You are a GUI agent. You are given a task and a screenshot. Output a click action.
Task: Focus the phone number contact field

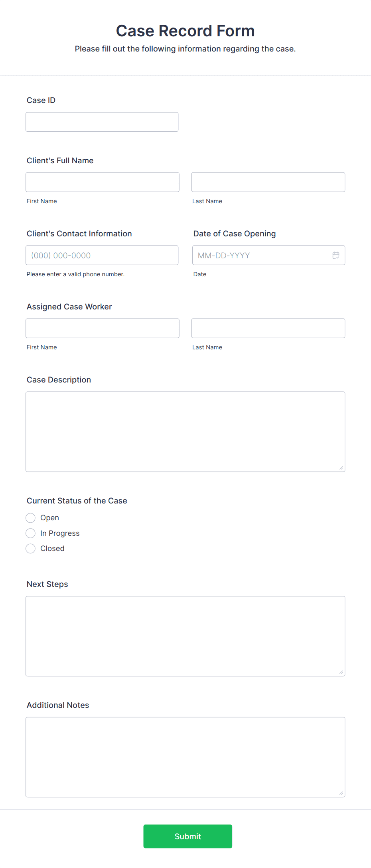102,255
